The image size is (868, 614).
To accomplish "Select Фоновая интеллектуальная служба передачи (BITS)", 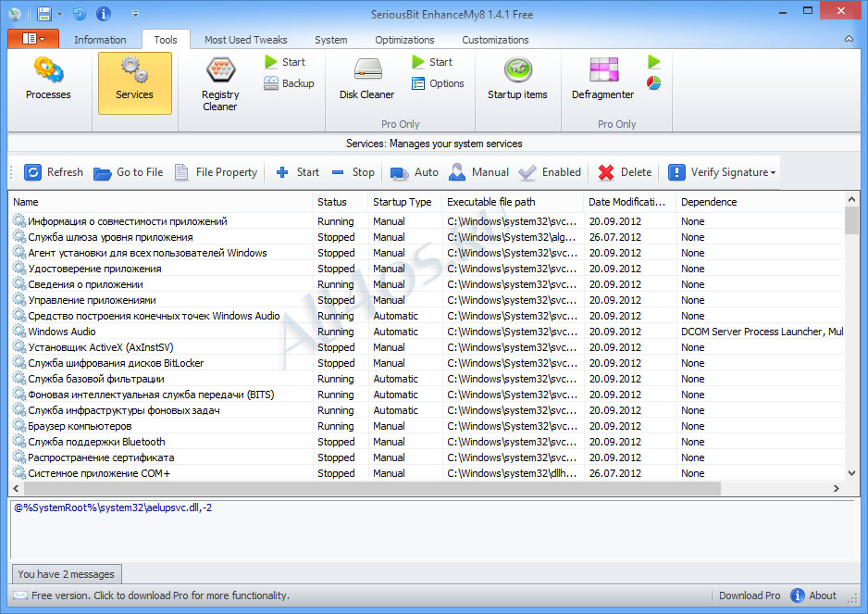I will (428, 395).
